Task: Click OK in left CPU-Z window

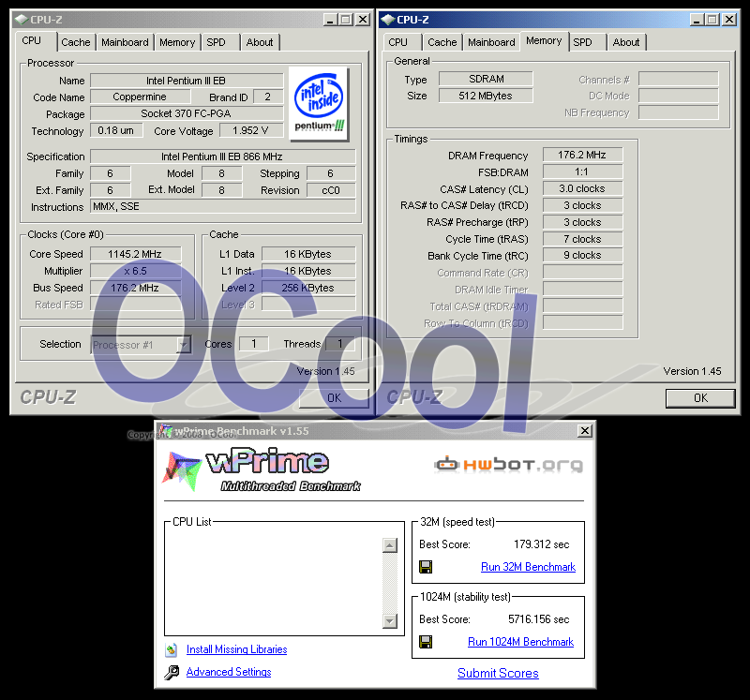Action: (x=335, y=398)
